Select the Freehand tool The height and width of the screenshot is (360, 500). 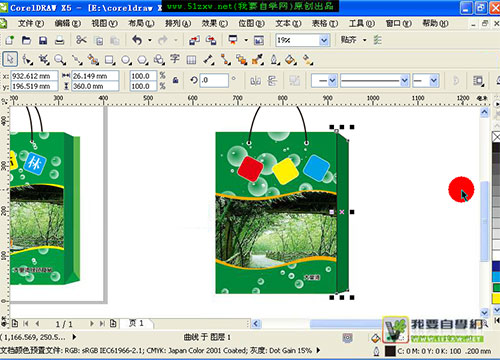77,60
